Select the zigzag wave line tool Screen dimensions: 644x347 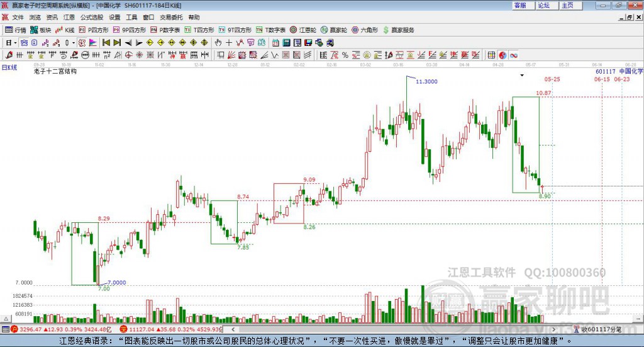tap(275, 55)
